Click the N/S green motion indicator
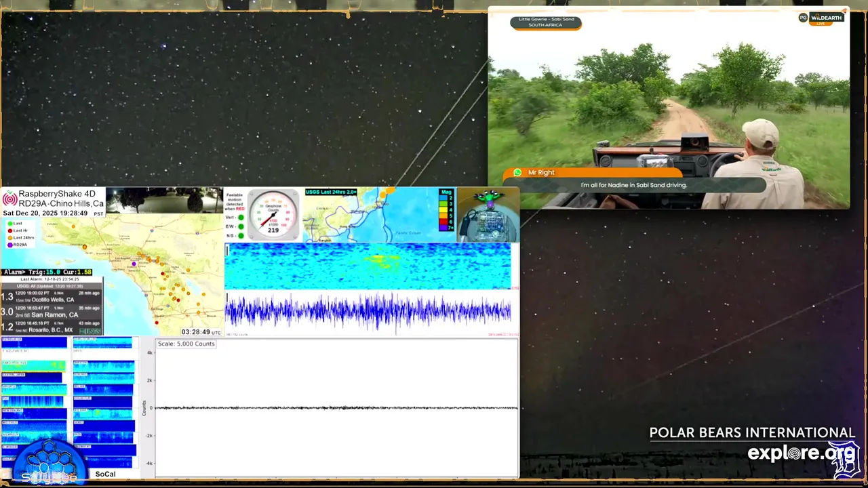Screen dimensions: 868x488 (x=241, y=236)
